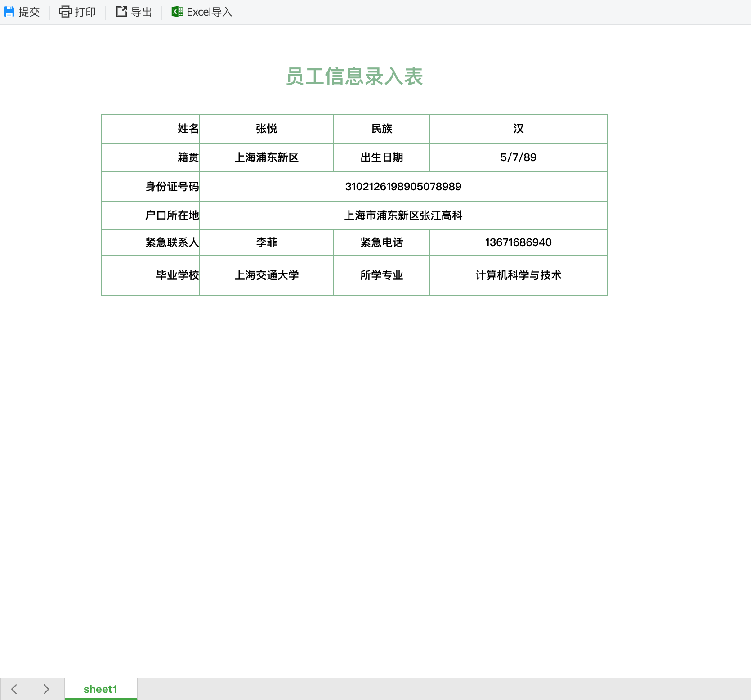Select the emergency contact cell 李菲
Image resolution: width=751 pixels, height=700 pixels.
(267, 242)
